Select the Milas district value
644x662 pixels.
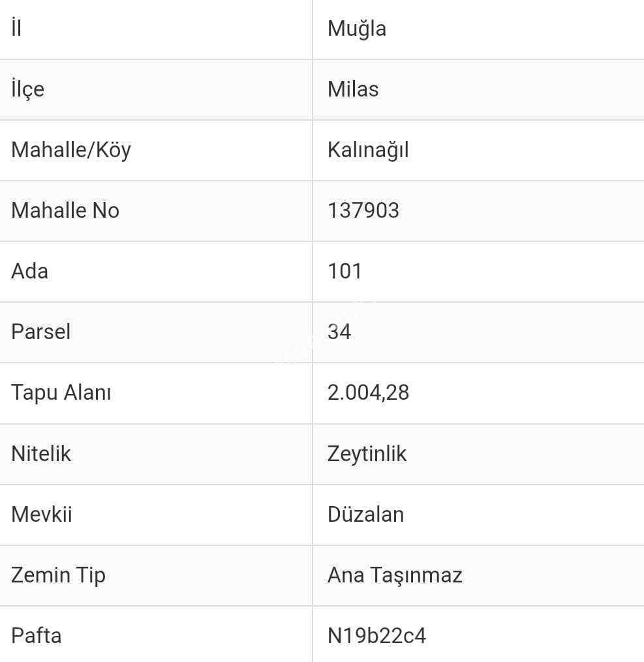tap(353, 89)
